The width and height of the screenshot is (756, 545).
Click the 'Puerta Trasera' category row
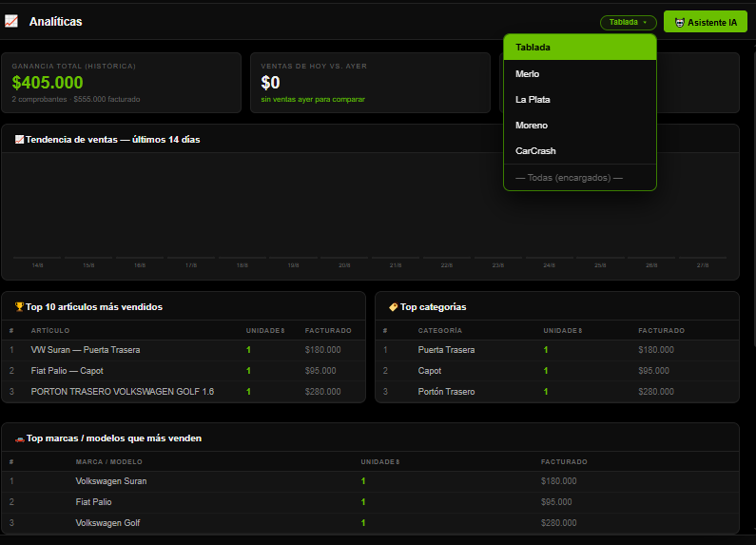point(557,350)
